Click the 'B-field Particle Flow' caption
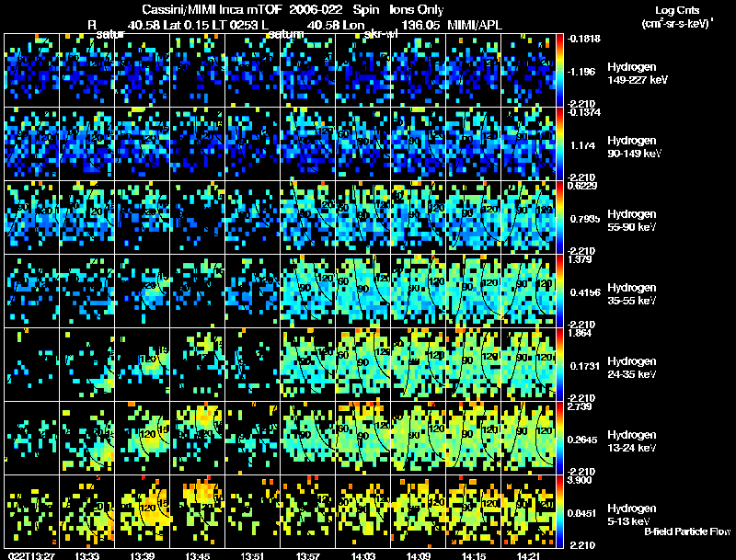Screen dimensions: 736x560 click(x=687, y=531)
